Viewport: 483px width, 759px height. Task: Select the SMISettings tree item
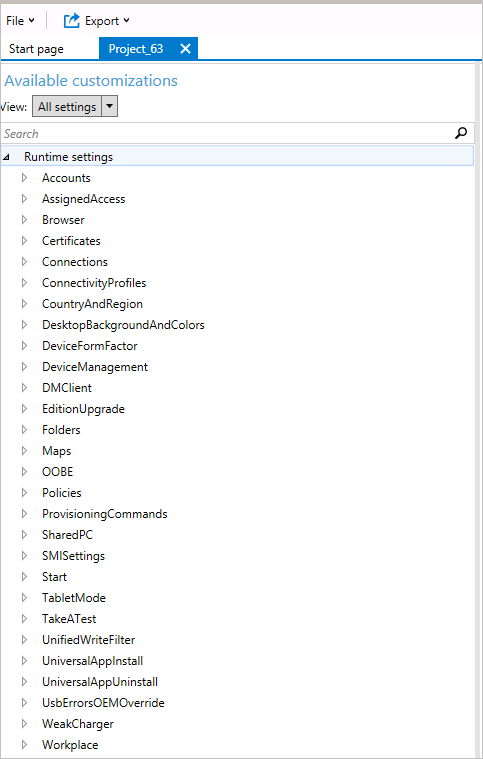(73, 556)
